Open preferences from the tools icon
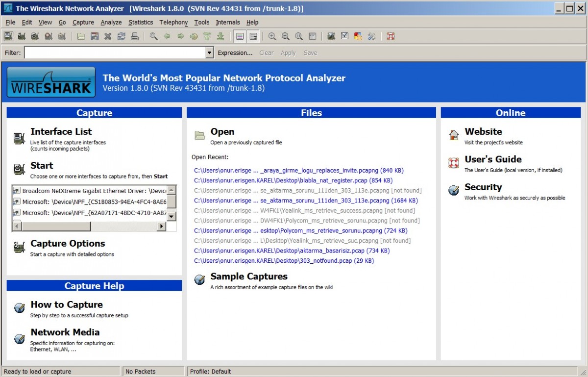The width and height of the screenshot is (588, 377). (x=371, y=36)
